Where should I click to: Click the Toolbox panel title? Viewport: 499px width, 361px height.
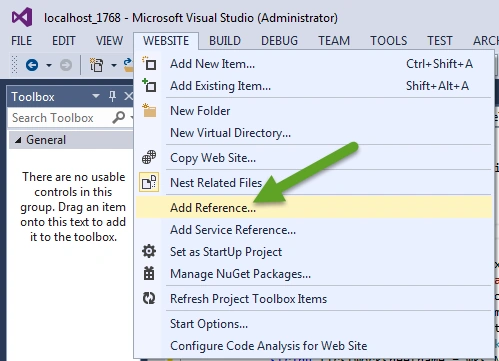click(x=33, y=97)
